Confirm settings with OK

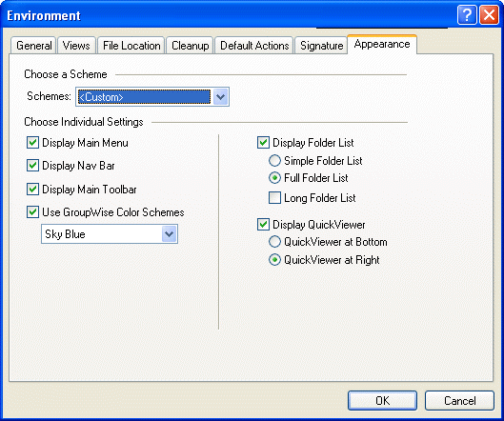[382, 400]
